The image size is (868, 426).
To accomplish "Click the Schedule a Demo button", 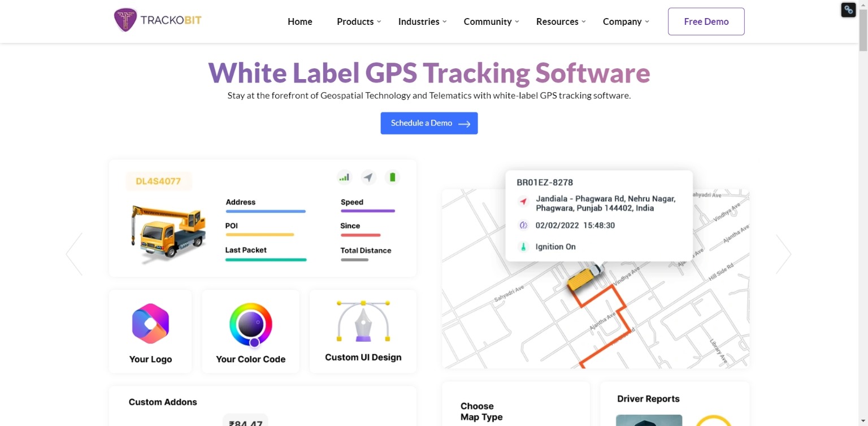I will [x=429, y=123].
